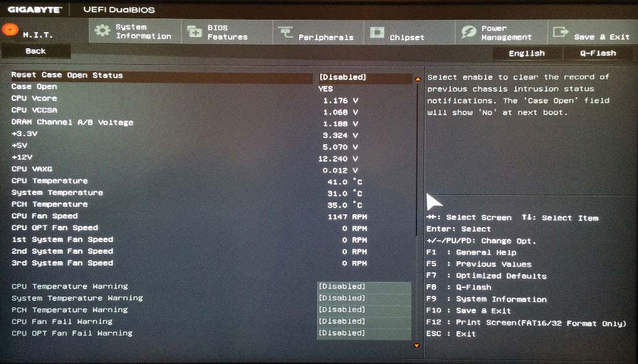Click the F9 System Information help line
This screenshot has width=638, height=364.
pyautogui.click(x=486, y=299)
